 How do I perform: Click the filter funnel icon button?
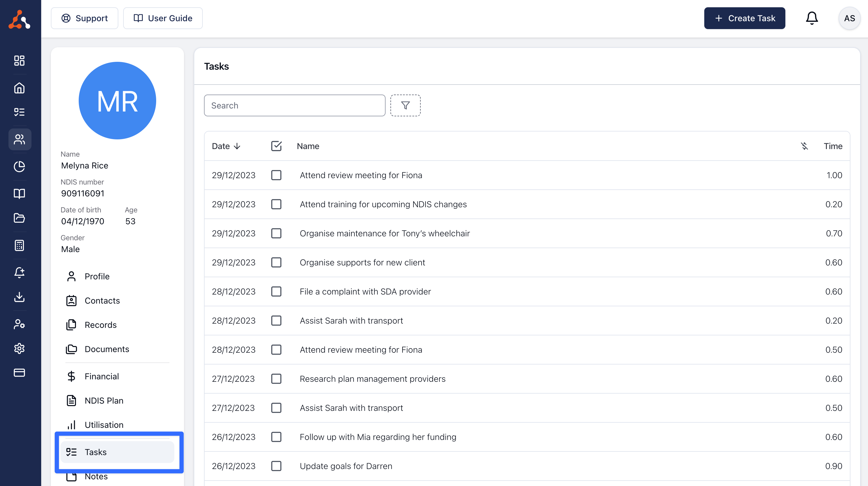405,105
